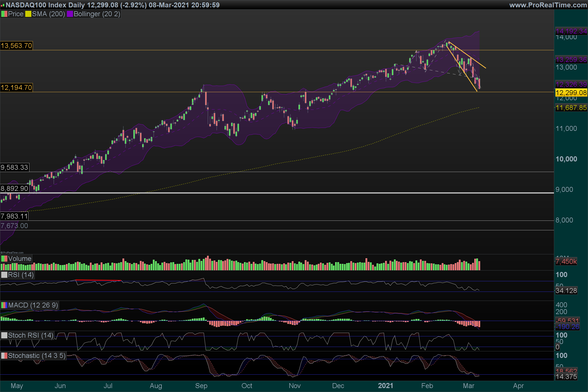Click the current price tag 12,299.08
This screenshot has width=588, height=392.
coord(571,93)
